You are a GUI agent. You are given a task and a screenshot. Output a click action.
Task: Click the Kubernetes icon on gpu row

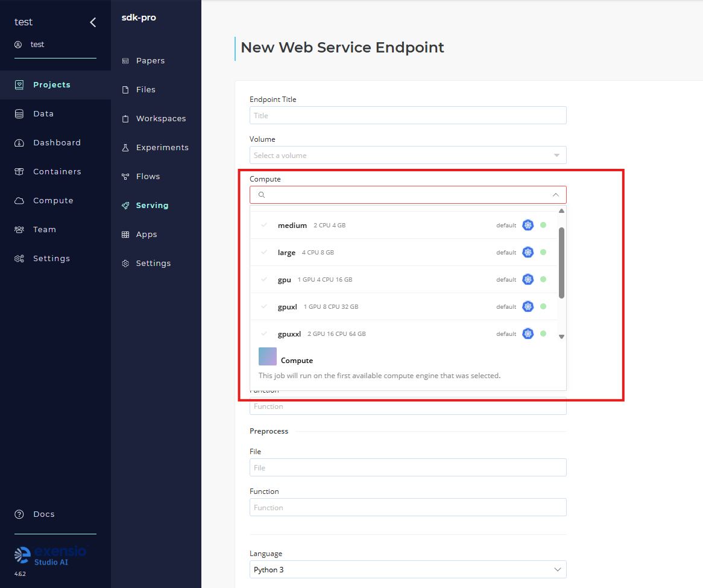(528, 279)
